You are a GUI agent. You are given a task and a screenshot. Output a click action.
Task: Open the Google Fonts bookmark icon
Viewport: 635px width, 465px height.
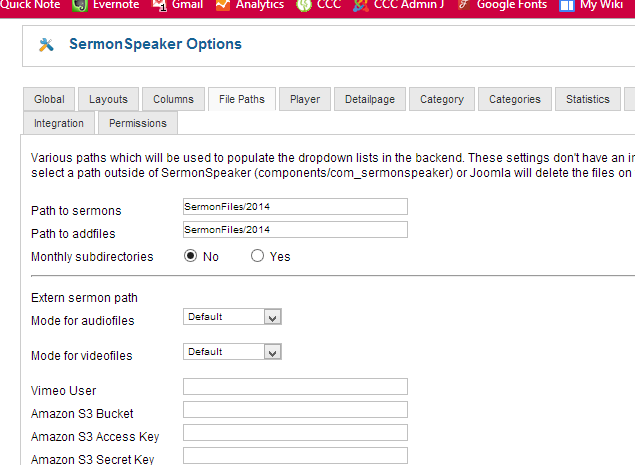pyautogui.click(x=464, y=5)
